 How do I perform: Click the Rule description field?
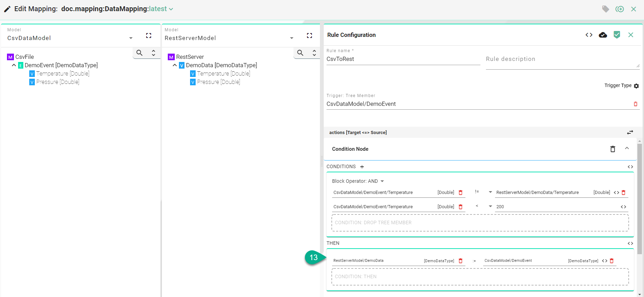563,59
